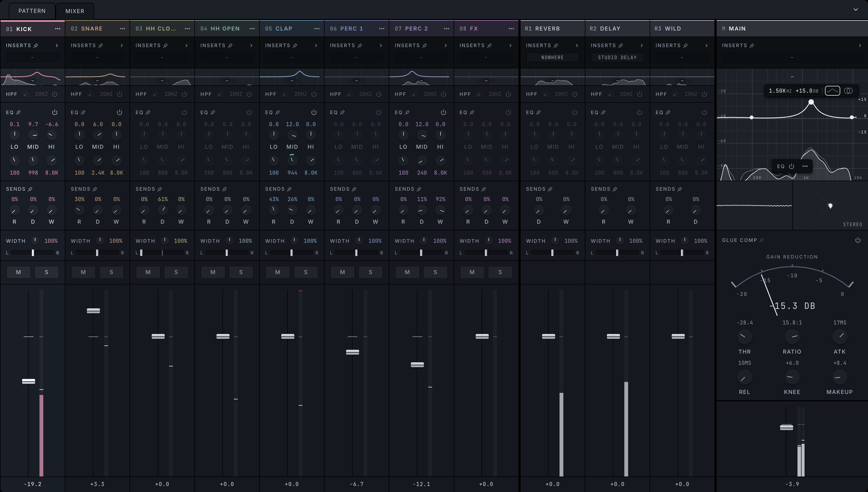
Task: Toggle the Snare HPF power button
Action: (x=120, y=94)
